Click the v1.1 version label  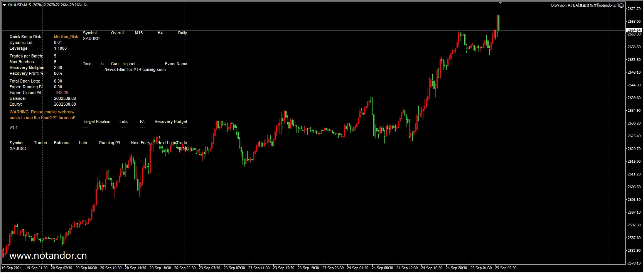click(13, 128)
